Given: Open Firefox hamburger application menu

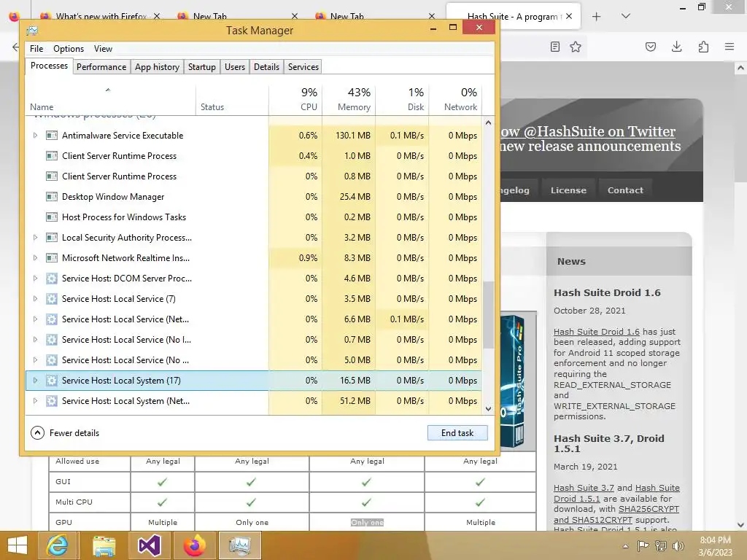Looking at the screenshot, I should coord(729,47).
